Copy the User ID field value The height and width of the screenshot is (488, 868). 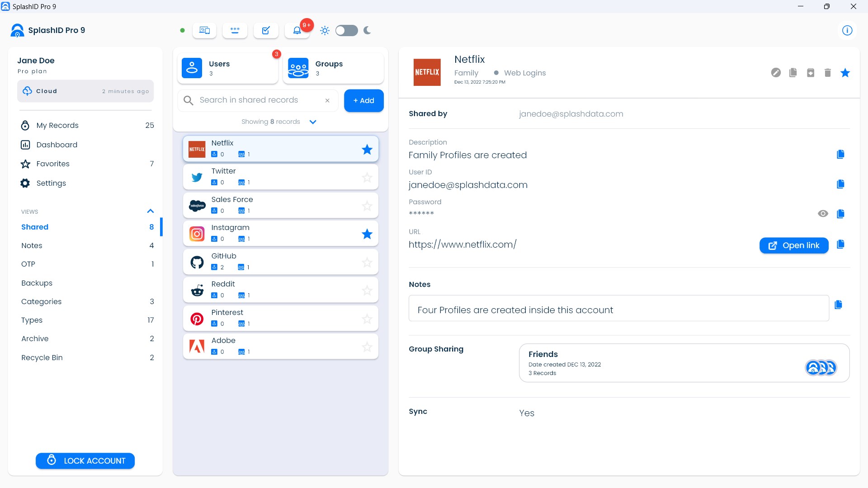(x=840, y=184)
